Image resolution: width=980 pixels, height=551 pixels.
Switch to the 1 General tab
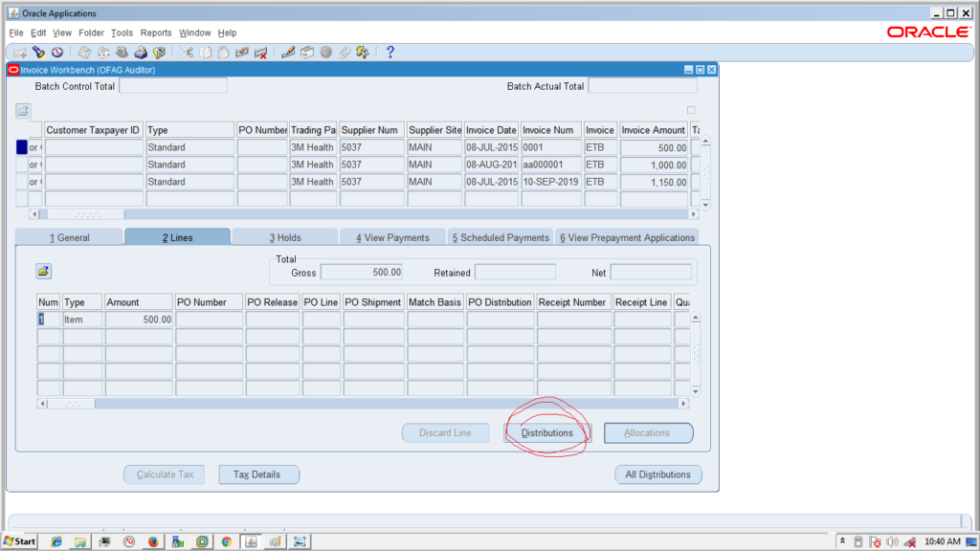(x=69, y=237)
